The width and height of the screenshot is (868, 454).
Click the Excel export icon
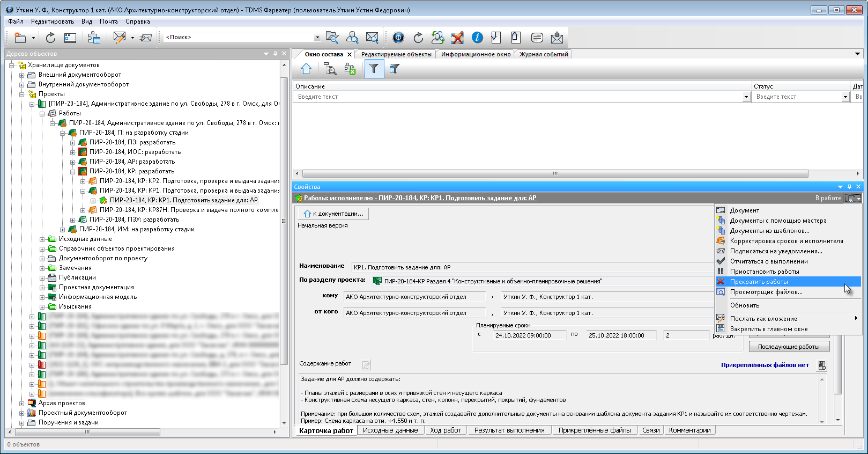pos(350,69)
